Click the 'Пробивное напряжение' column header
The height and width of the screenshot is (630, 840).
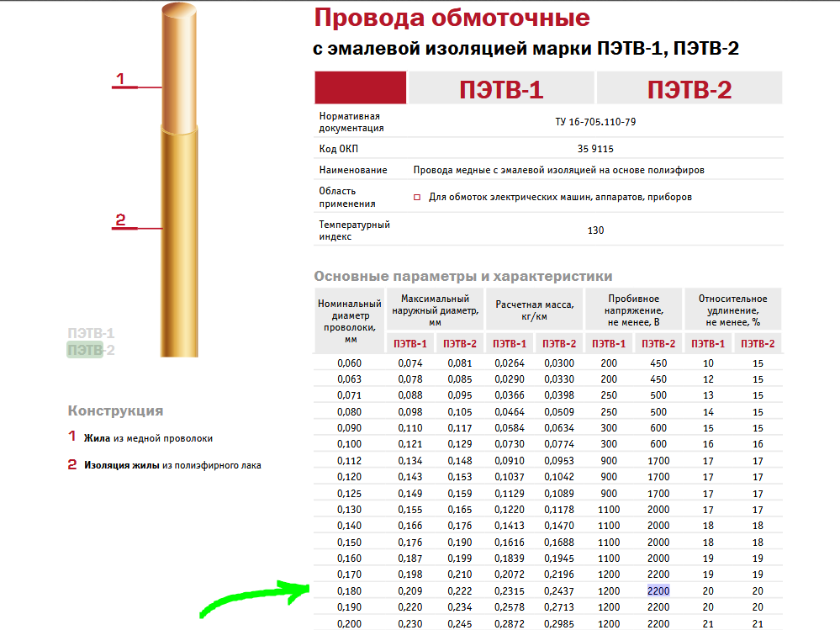click(x=634, y=310)
